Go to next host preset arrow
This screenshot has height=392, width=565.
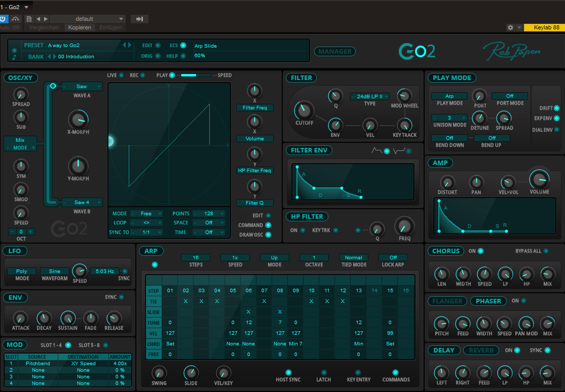tap(46, 19)
